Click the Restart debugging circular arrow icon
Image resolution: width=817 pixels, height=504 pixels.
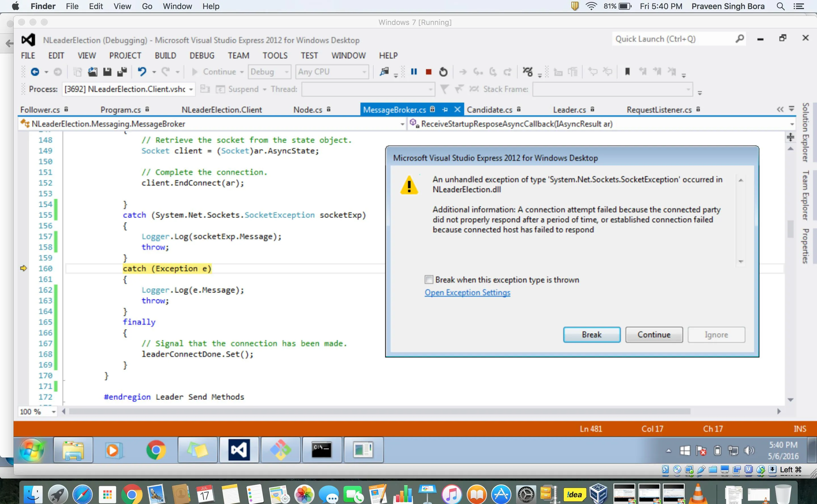(443, 72)
